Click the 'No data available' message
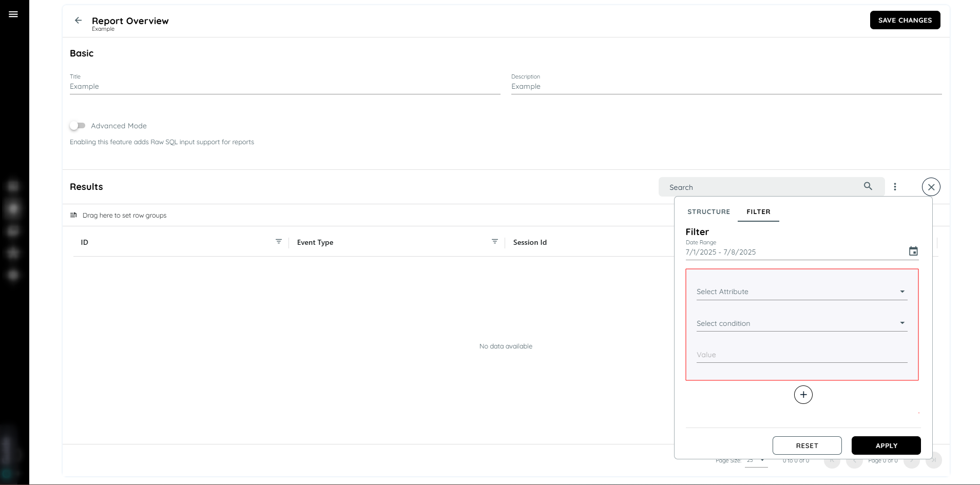Image resolution: width=980 pixels, height=485 pixels. (506, 346)
